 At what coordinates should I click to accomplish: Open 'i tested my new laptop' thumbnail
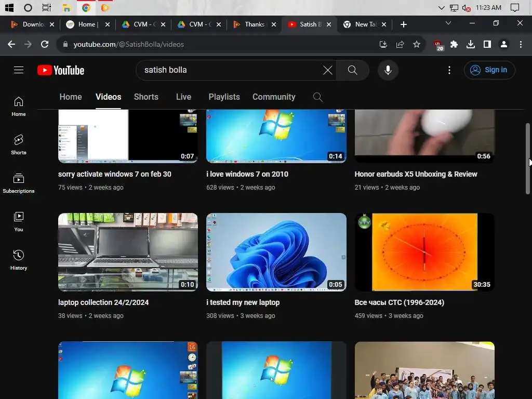(x=276, y=252)
